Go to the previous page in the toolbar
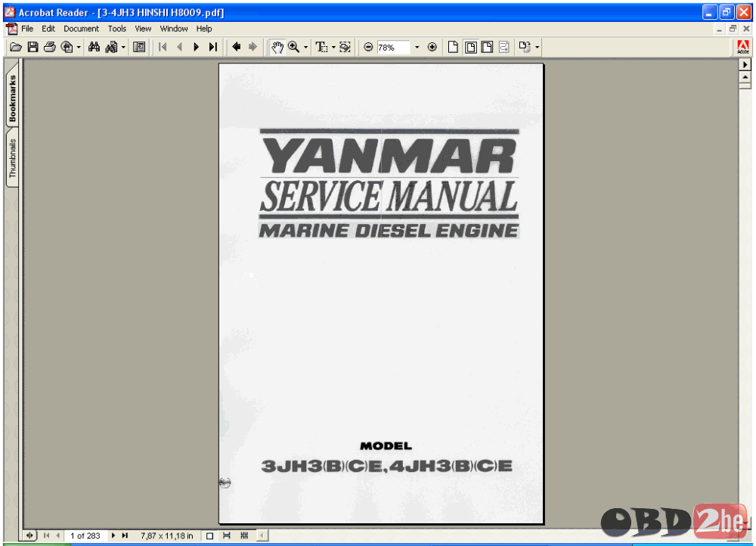 point(179,48)
